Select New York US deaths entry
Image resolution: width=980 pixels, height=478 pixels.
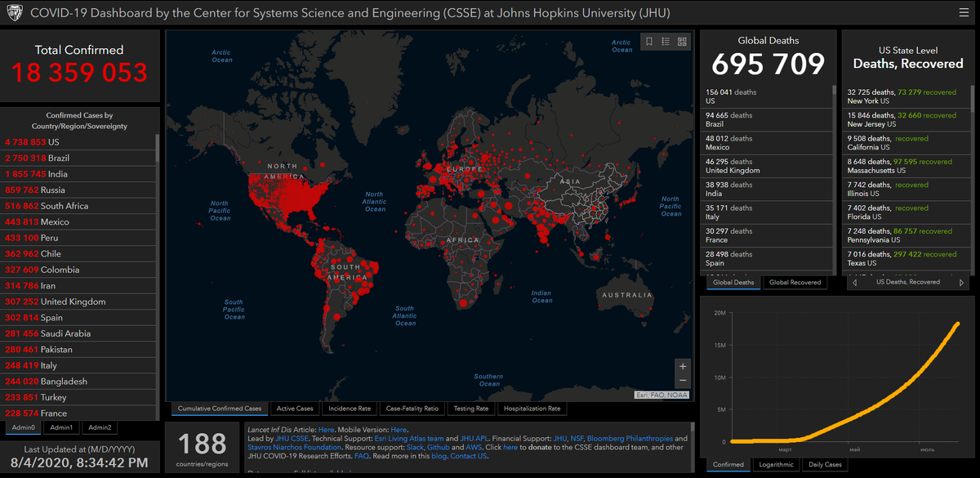[906, 96]
